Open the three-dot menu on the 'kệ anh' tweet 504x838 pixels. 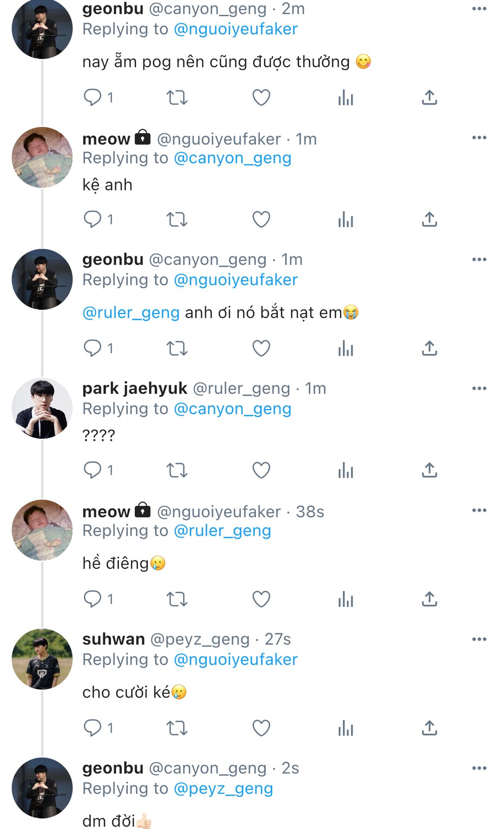click(479, 137)
